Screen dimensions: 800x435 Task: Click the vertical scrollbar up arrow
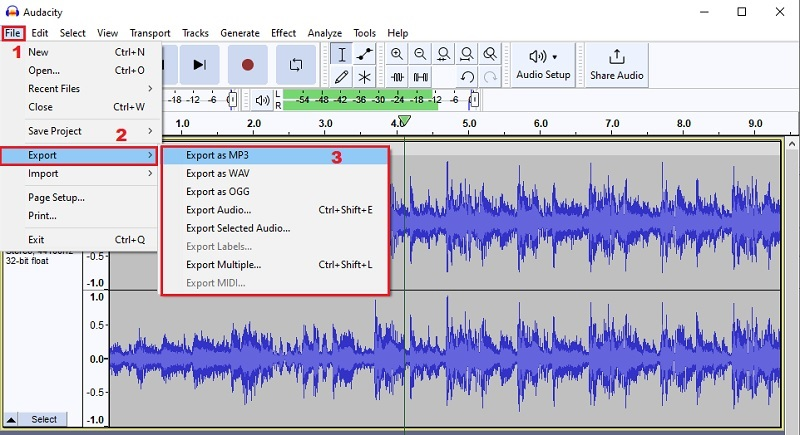pyautogui.click(x=792, y=144)
